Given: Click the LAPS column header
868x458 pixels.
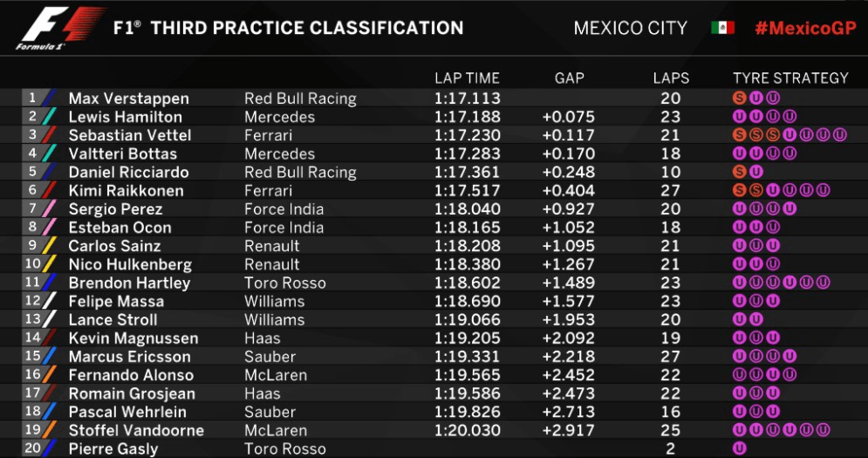Looking at the screenshot, I should (671, 79).
